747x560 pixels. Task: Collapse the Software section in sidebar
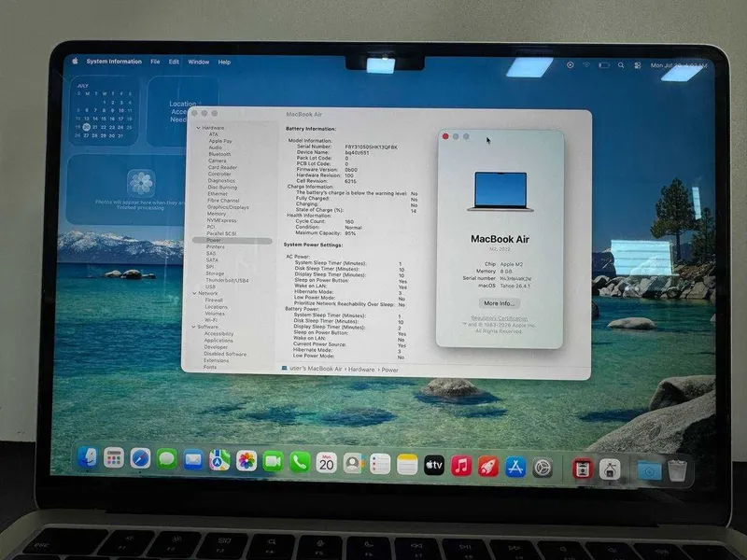click(x=193, y=327)
